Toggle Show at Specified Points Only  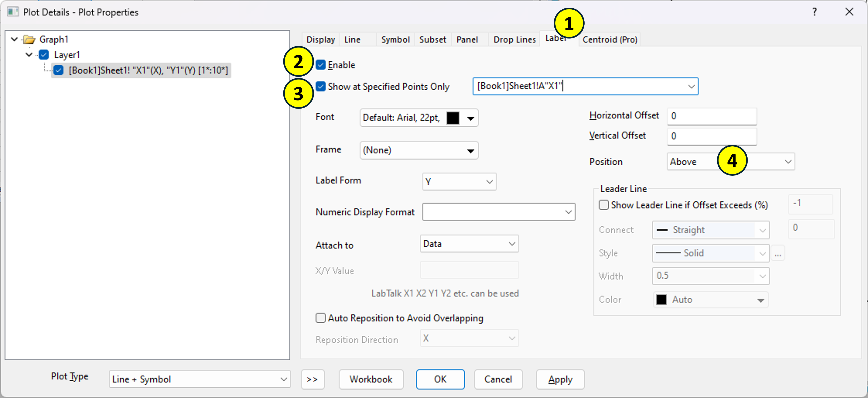(321, 87)
